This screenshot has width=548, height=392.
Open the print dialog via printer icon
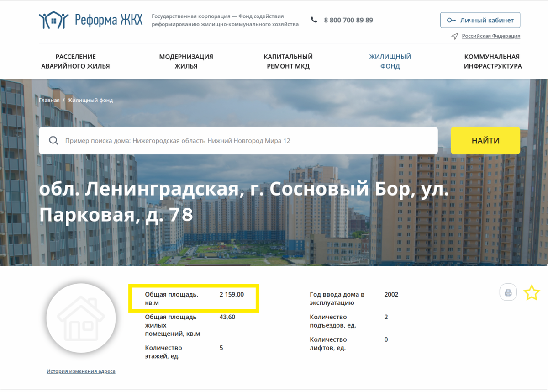pyautogui.click(x=507, y=292)
